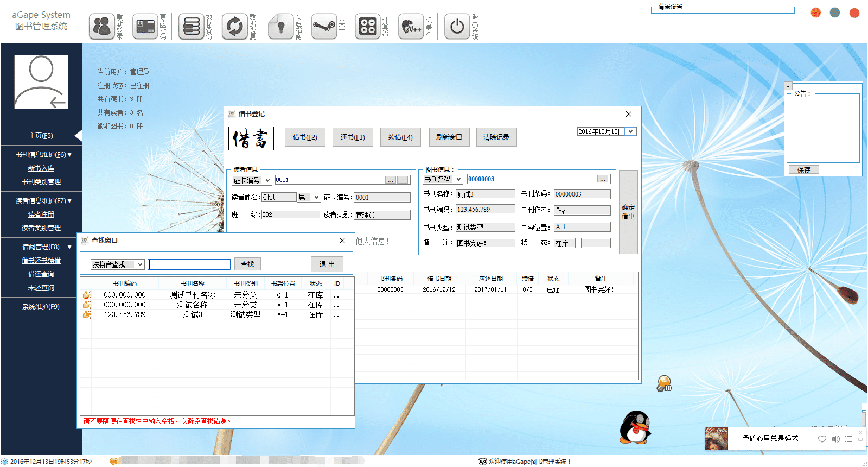Screen dimensions: 868x467
Task: Click the 借书 calligraphy logo in 借书登记
Action: click(251, 138)
